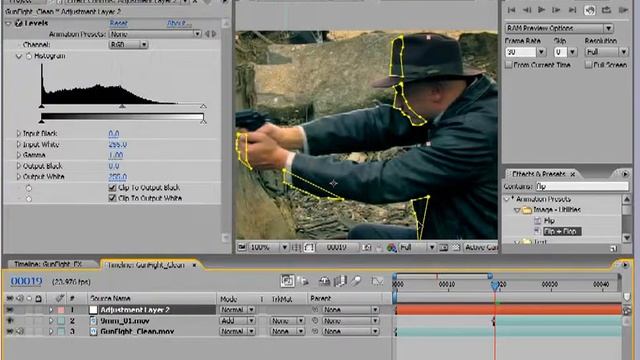Select the Flip preset item

pyautogui.click(x=549, y=221)
